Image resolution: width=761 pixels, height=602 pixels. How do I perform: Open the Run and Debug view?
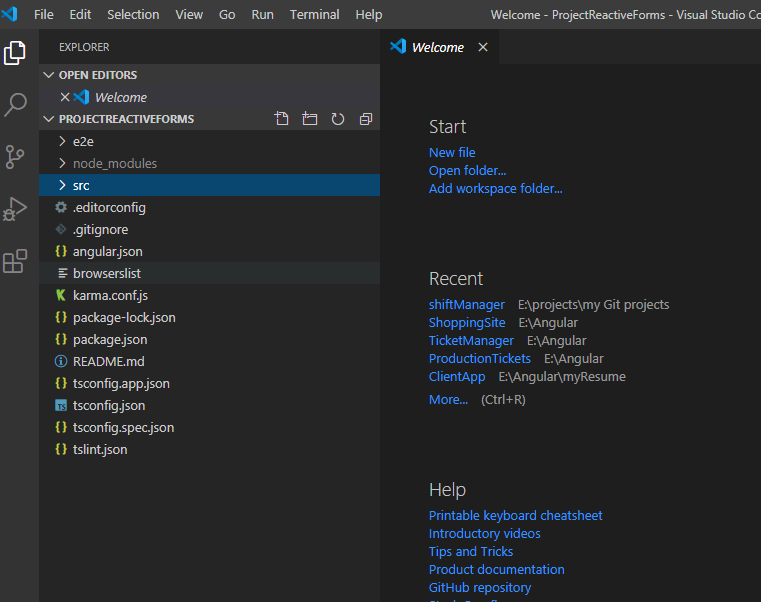[16, 209]
